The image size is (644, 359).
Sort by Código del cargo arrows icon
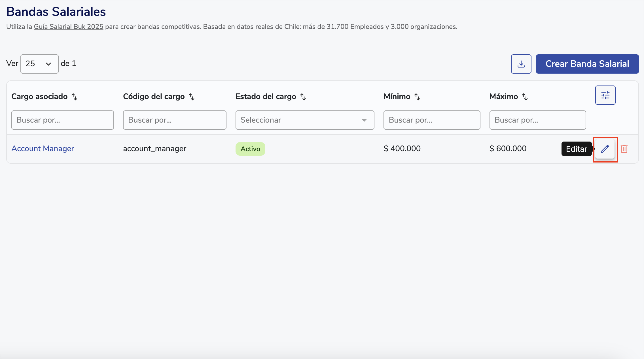[x=192, y=97]
